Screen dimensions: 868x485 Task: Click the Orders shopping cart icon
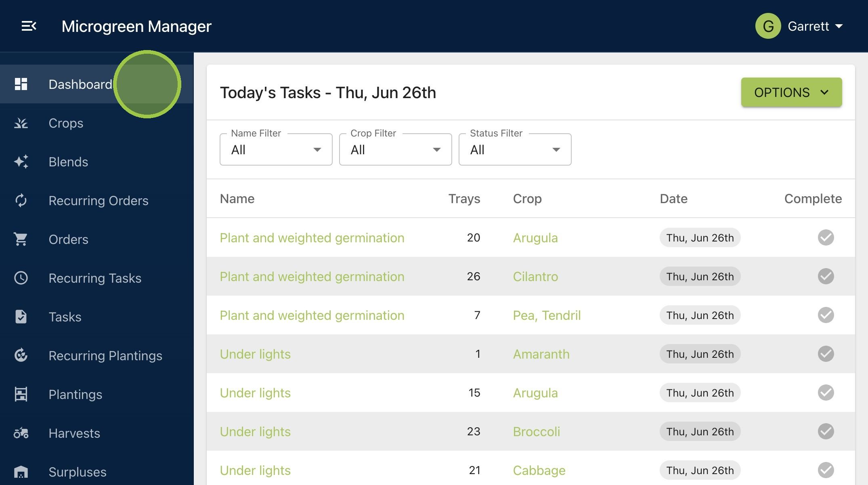pyautogui.click(x=21, y=239)
